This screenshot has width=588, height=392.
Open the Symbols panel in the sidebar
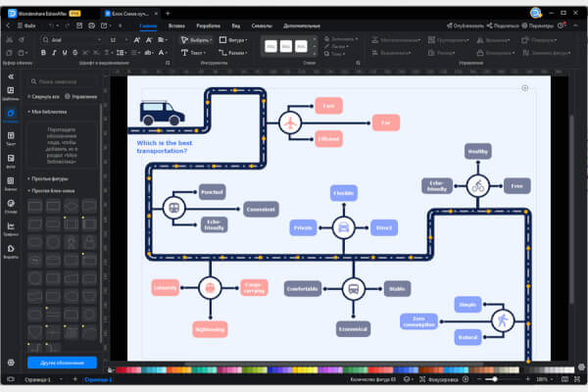coord(11,117)
